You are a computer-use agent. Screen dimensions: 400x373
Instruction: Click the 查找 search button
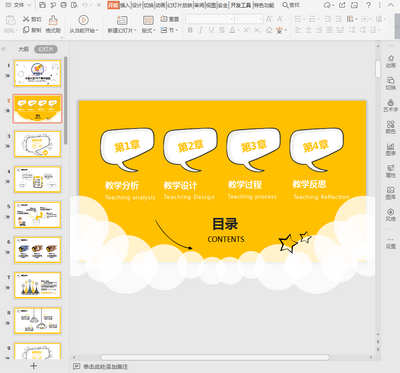click(291, 5)
